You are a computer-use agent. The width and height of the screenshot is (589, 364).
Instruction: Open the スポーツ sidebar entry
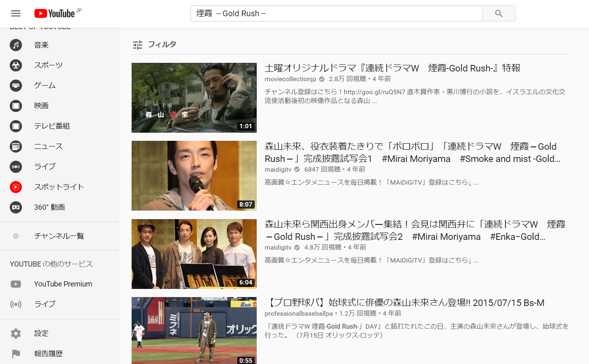pyautogui.click(x=60, y=65)
